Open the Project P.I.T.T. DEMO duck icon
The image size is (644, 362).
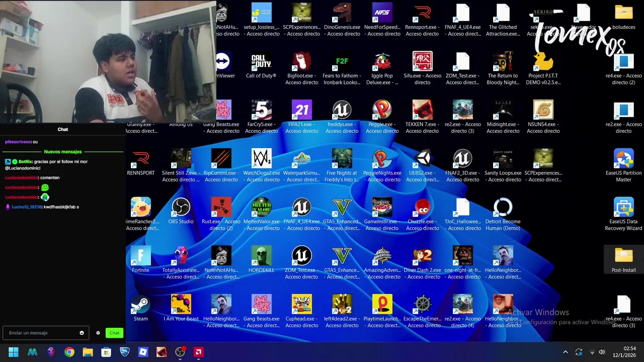point(543,69)
